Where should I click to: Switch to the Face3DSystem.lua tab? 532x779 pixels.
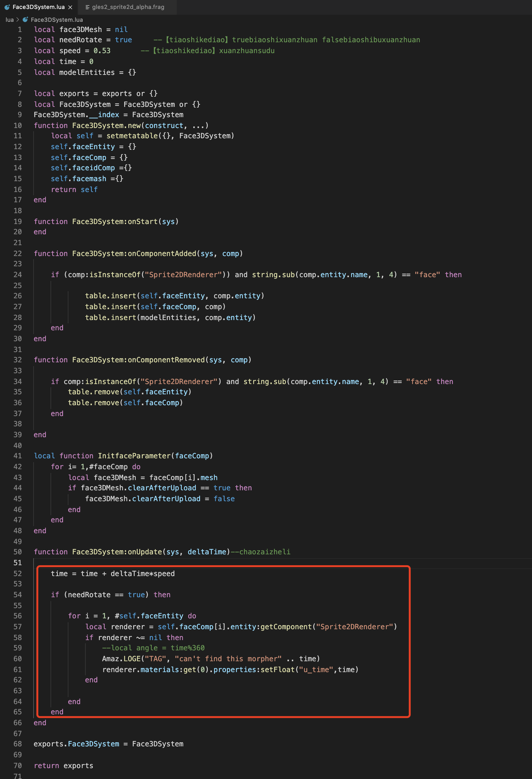point(38,7)
